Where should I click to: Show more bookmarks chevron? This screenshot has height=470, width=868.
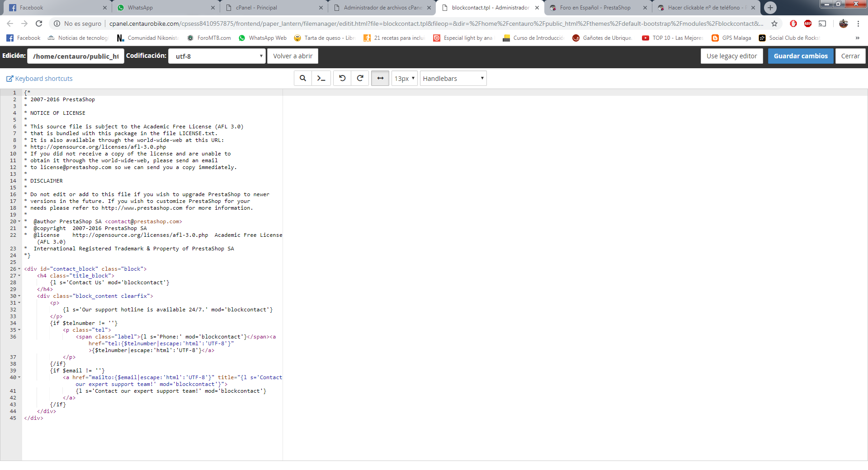(x=858, y=38)
